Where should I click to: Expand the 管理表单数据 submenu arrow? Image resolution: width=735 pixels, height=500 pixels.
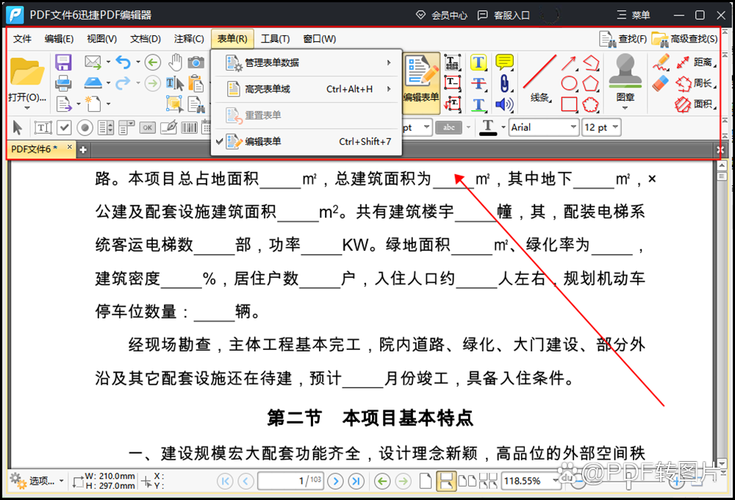point(389,63)
